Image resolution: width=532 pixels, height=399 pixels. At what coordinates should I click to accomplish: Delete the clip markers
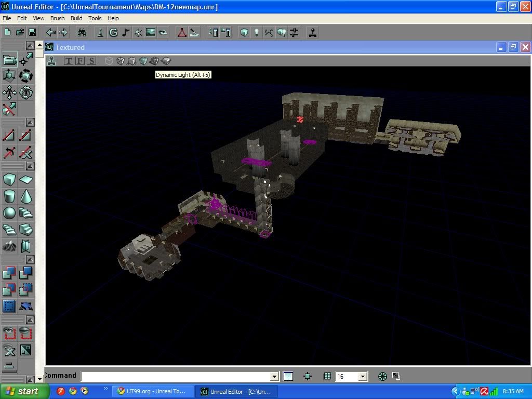click(26, 152)
